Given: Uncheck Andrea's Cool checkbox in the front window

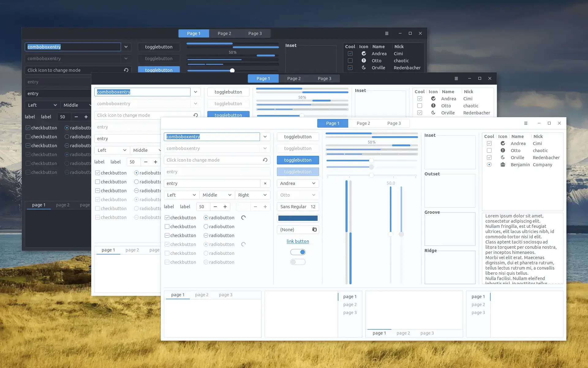Looking at the screenshot, I should click(489, 144).
